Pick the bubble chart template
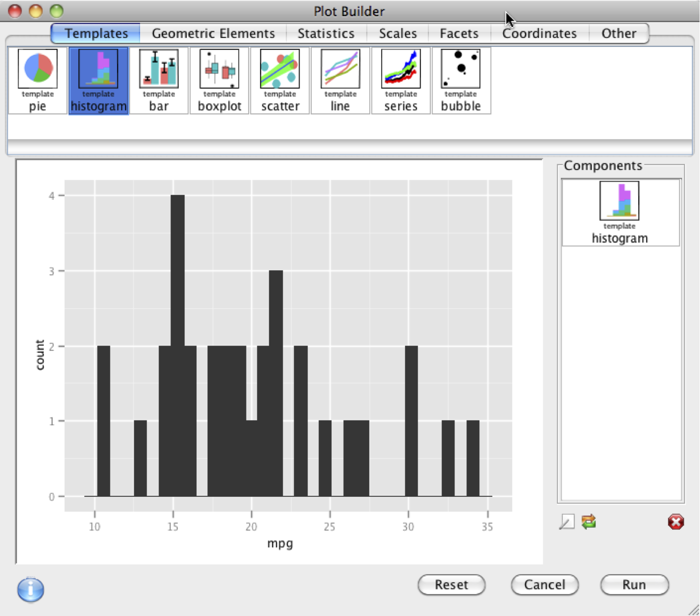Viewport: 700px width, 616px height. [461, 81]
